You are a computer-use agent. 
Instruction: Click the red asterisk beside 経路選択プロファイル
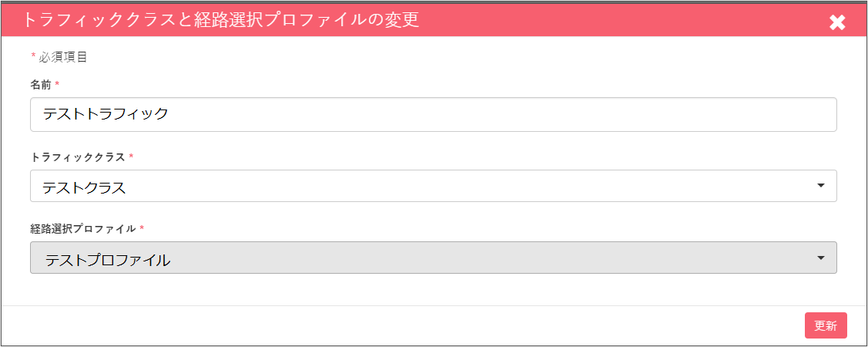tap(142, 227)
